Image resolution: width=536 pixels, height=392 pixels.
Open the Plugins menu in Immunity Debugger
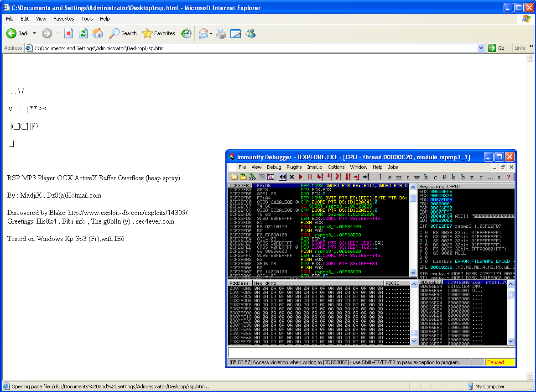294,167
